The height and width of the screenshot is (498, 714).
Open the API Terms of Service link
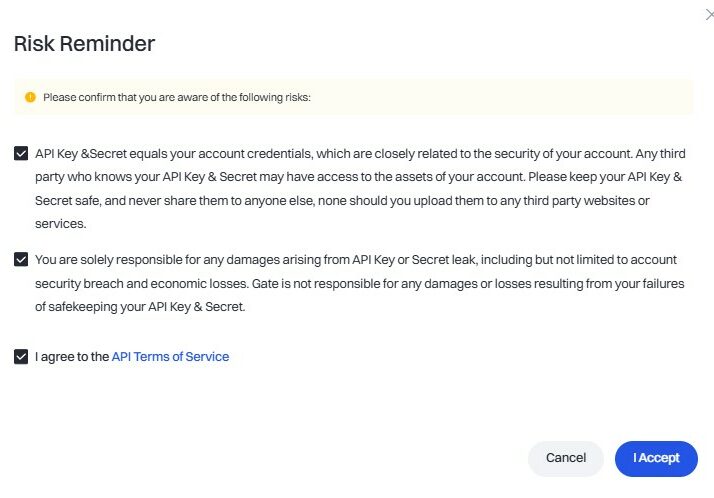pyautogui.click(x=170, y=356)
